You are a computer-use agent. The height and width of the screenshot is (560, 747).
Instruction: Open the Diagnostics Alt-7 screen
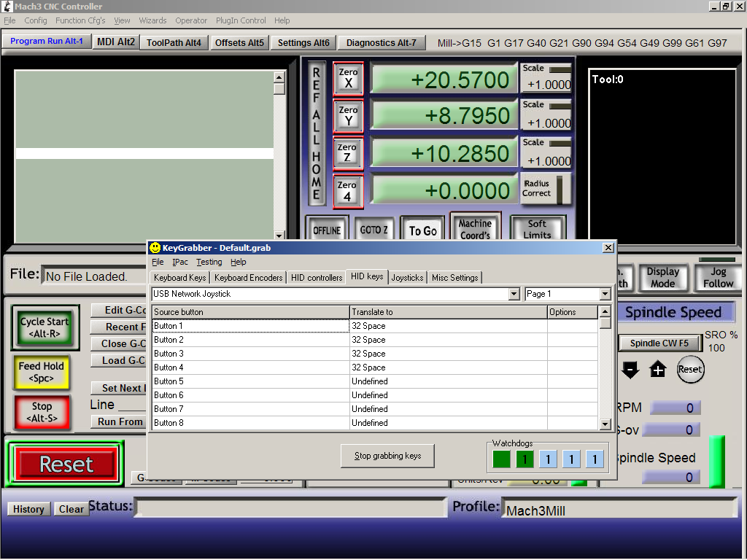[381, 42]
